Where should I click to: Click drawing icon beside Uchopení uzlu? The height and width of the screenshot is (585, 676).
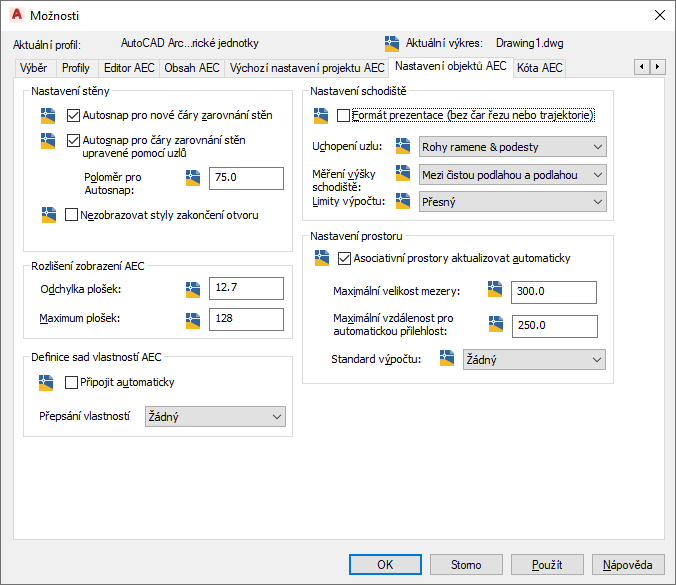pos(403,146)
